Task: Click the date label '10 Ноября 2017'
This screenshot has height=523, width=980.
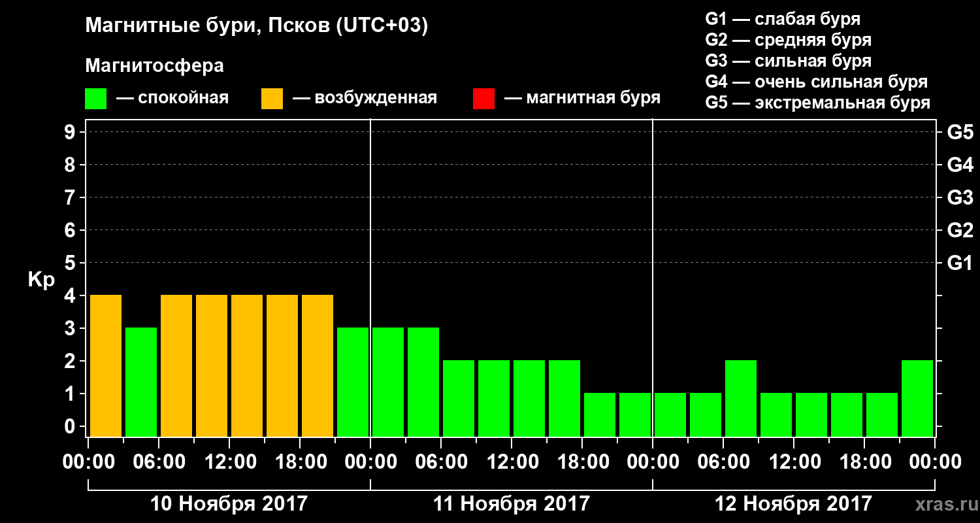Action: click(229, 504)
